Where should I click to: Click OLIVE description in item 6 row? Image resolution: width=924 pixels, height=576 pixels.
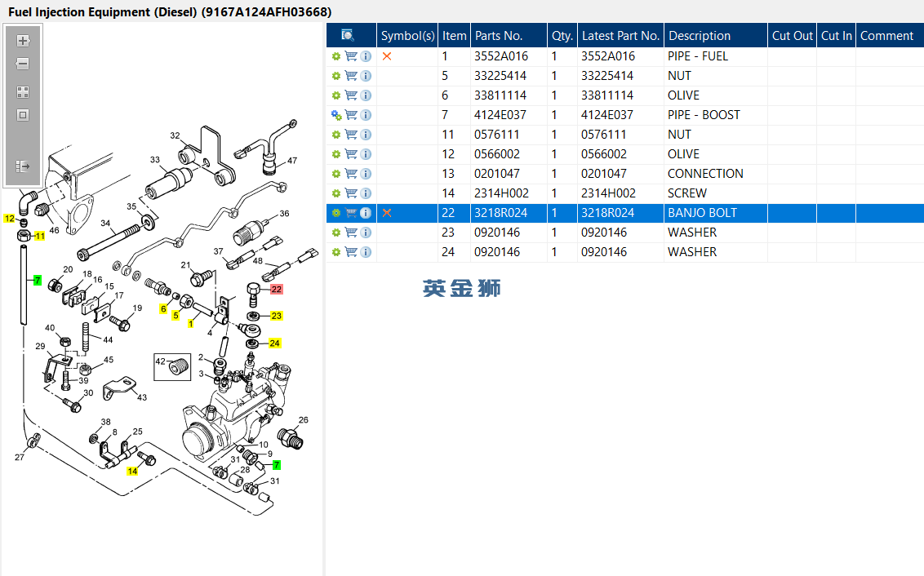(683, 95)
